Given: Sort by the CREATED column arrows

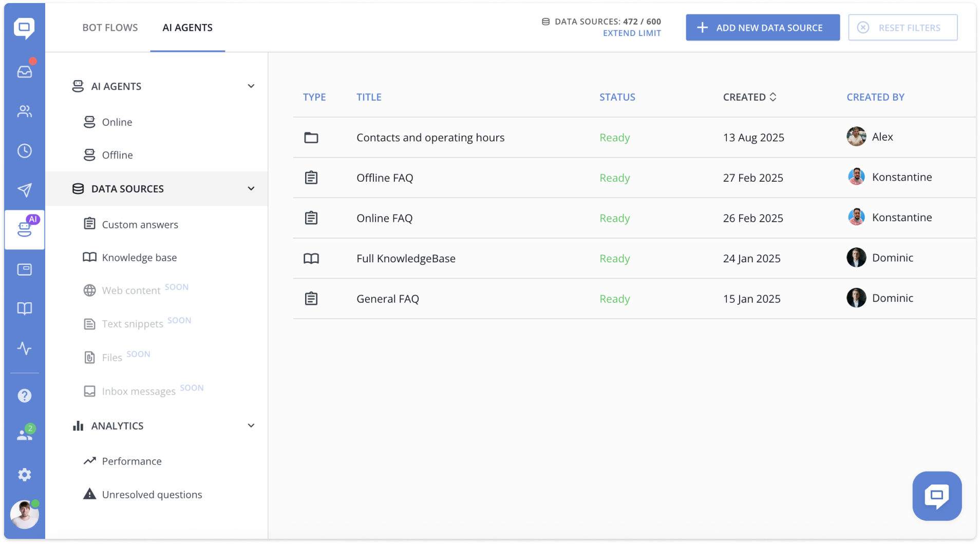Looking at the screenshot, I should pos(772,97).
